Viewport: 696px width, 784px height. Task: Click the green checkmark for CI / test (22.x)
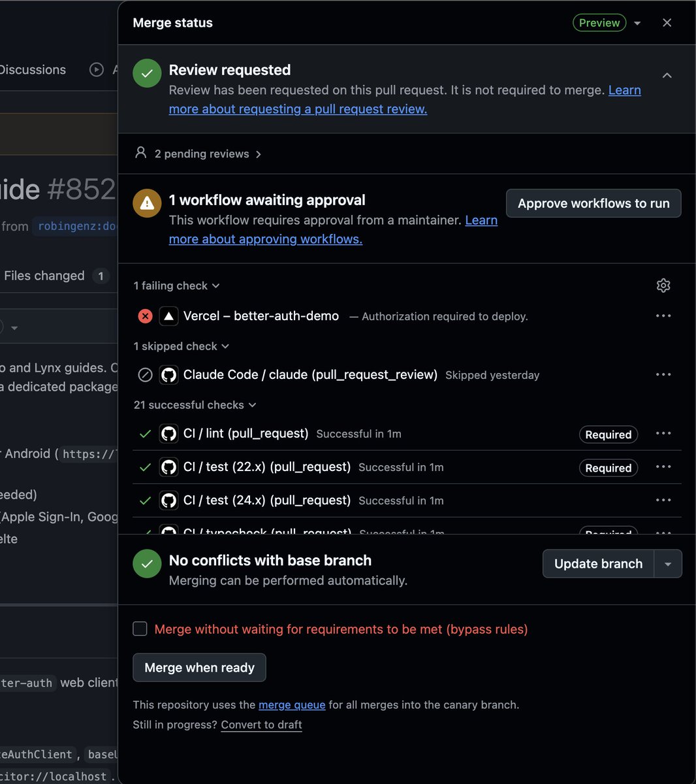[x=145, y=467]
